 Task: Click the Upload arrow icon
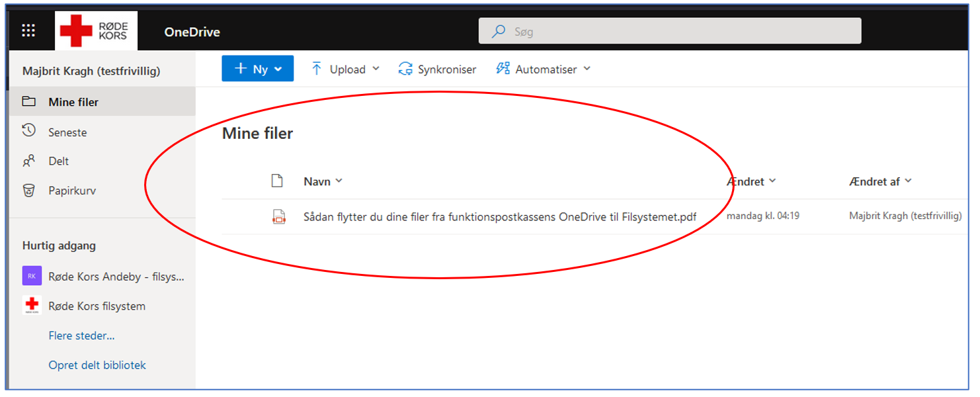317,69
